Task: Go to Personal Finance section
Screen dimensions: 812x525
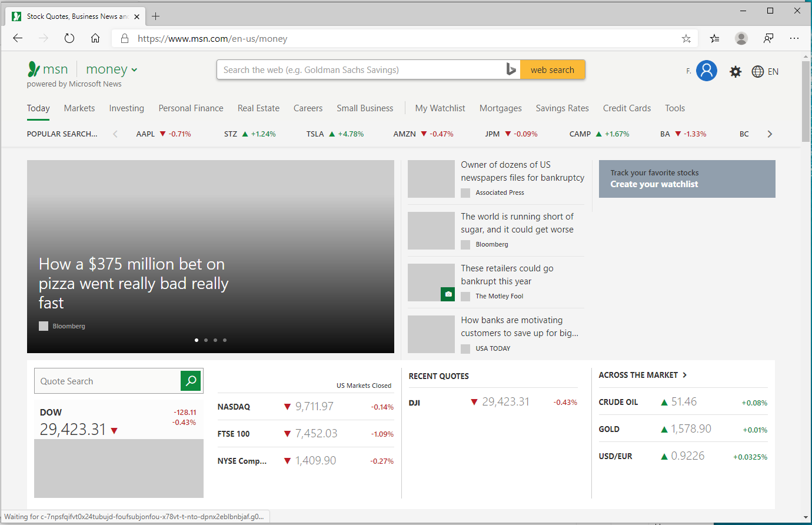Action: point(191,108)
